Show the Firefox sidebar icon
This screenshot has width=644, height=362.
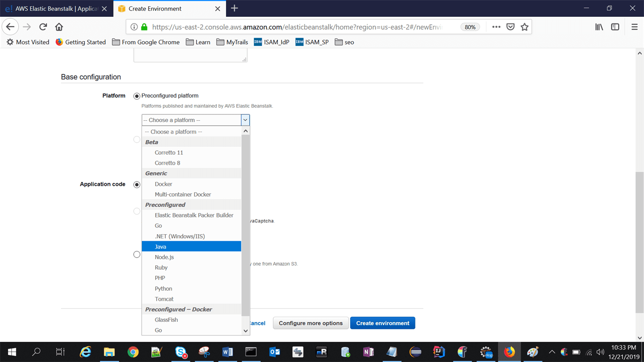(615, 27)
